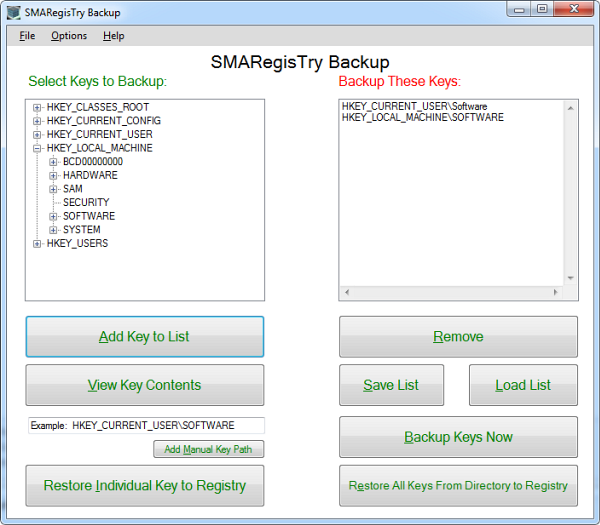Select HKEY_USERS in the tree
Screen dimensions: 600x525
pyautogui.click(x=77, y=243)
